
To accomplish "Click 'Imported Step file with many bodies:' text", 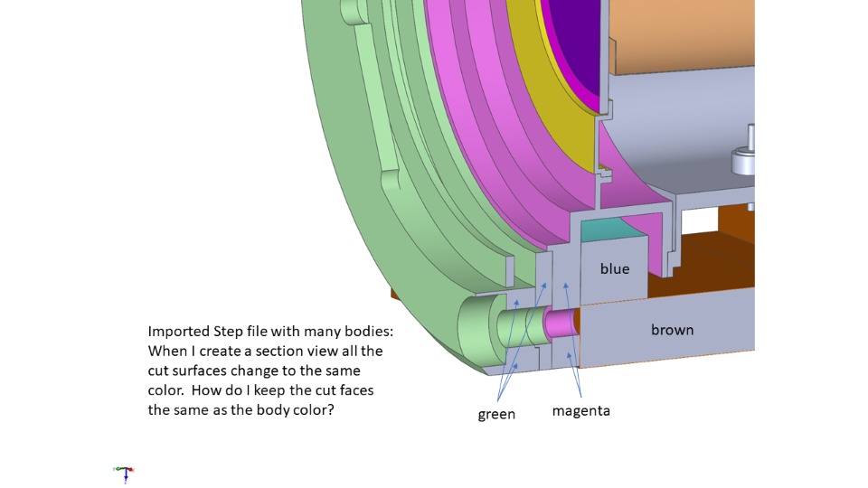I will coord(270,332).
